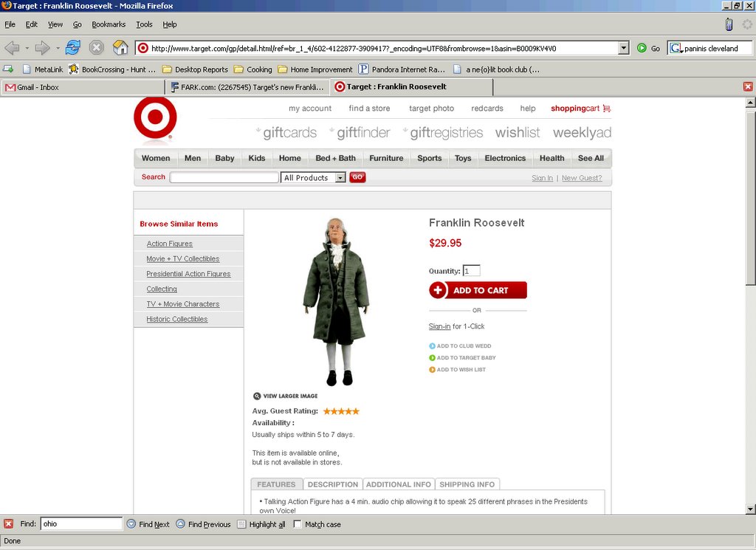Close the current tab with the red X
Image resolution: width=756 pixels, height=550 pixels.
tap(748, 87)
